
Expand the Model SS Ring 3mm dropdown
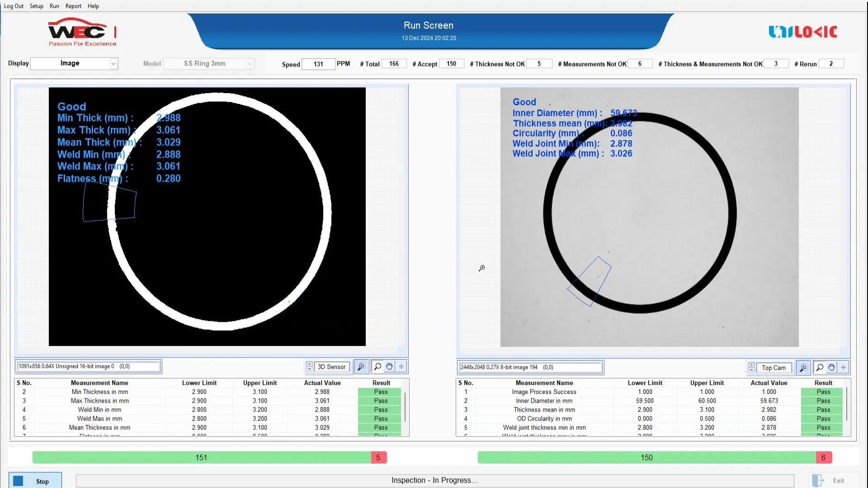250,64
